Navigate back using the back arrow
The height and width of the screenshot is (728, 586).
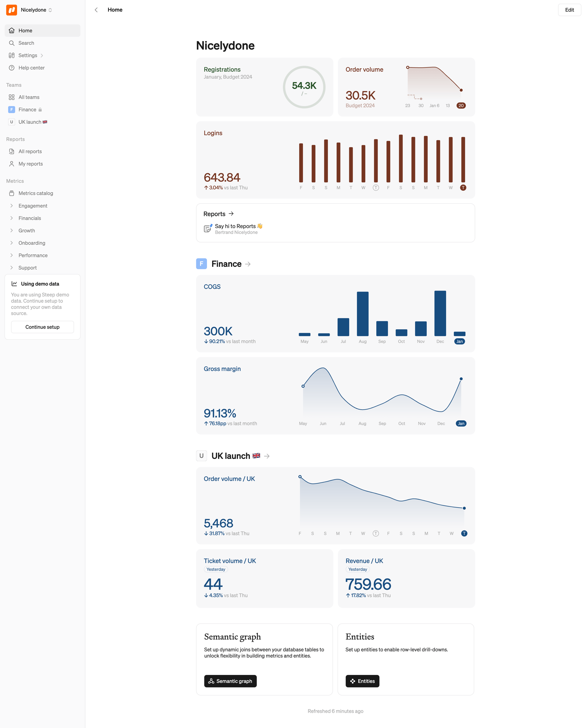pos(96,10)
